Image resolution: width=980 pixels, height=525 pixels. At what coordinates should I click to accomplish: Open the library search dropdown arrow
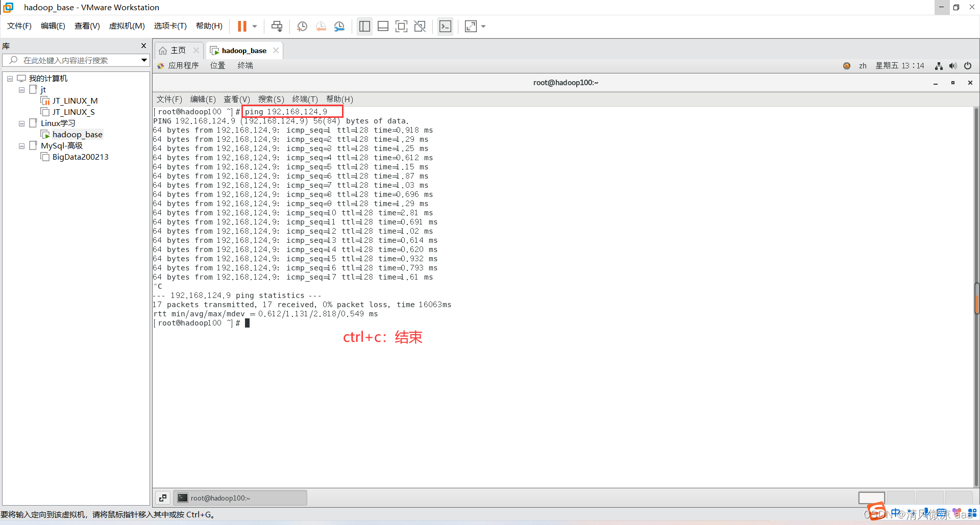coord(144,60)
